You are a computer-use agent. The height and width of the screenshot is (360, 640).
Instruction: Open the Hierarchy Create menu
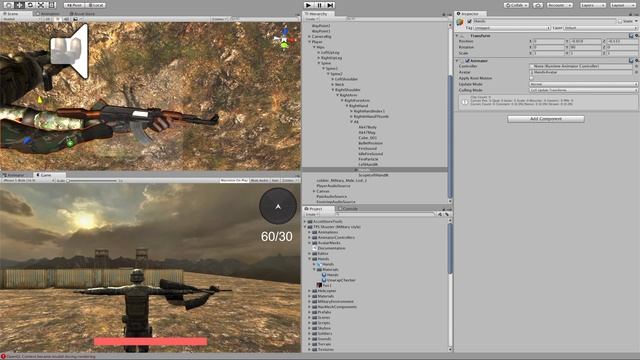[311, 19]
